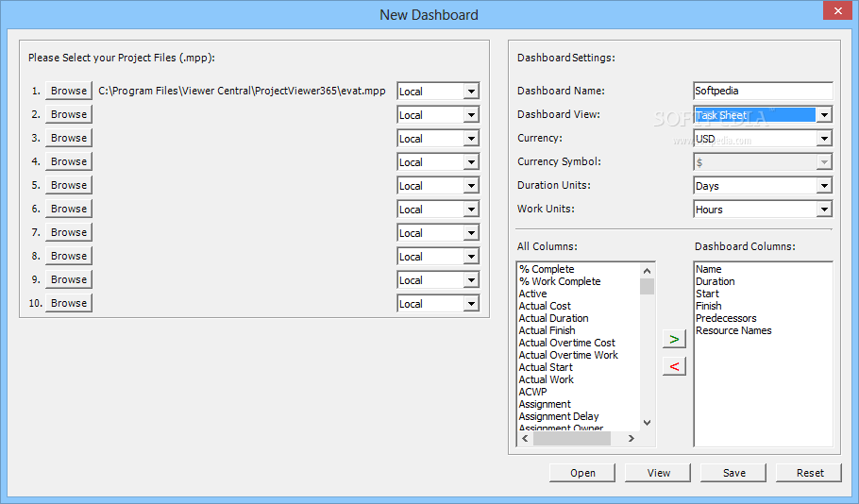Add selected column with green arrow button
Viewport: 859px width, 504px height.
point(674,339)
